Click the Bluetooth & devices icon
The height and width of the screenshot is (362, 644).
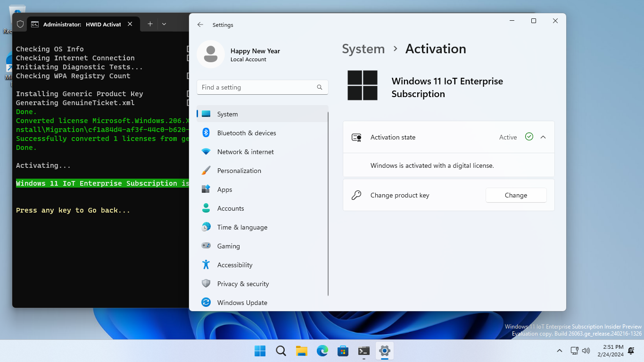pyautogui.click(x=206, y=133)
